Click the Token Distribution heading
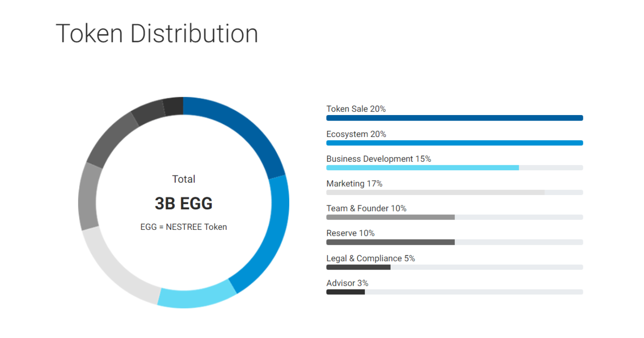 point(157,33)
